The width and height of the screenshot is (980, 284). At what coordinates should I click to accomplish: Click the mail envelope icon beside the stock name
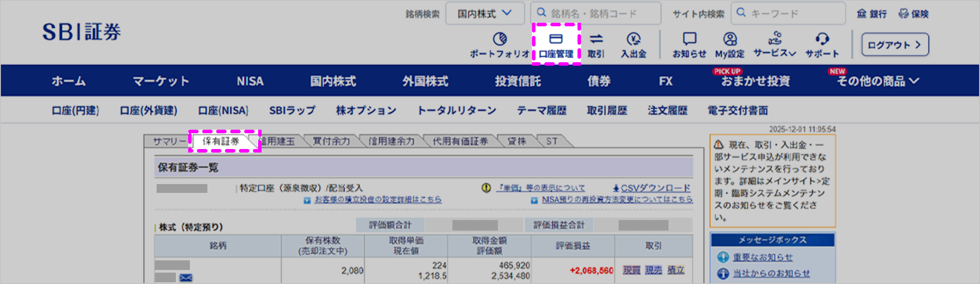pyautogui.click(x=186, y=278)
